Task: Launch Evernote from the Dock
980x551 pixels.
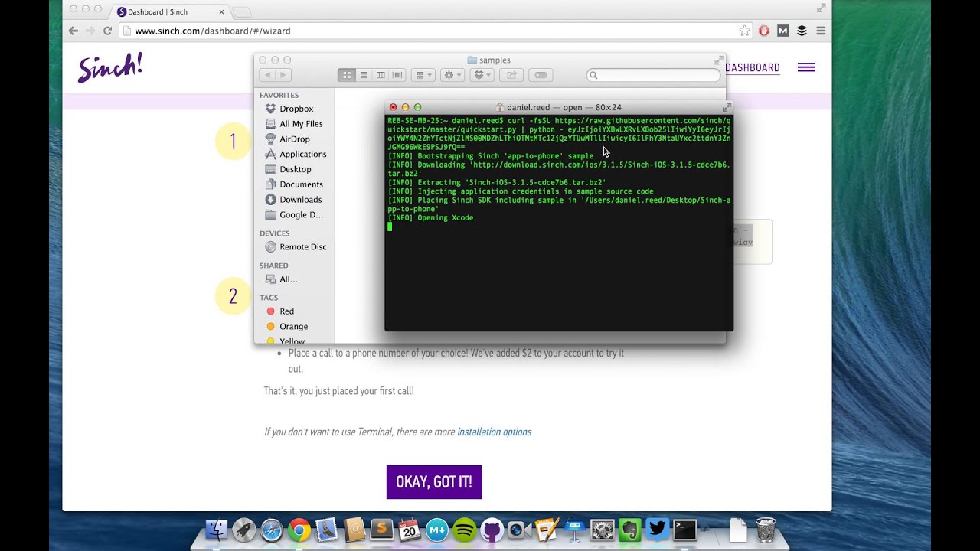Action: point(629,530)
